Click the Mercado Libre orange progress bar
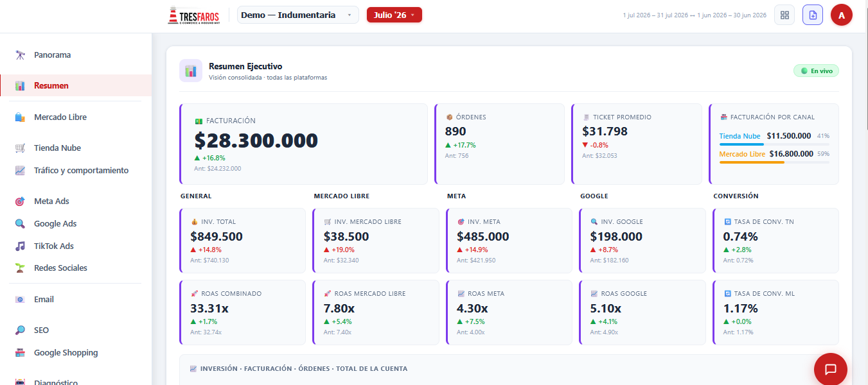The image size is (868, 385). [752, 163]
